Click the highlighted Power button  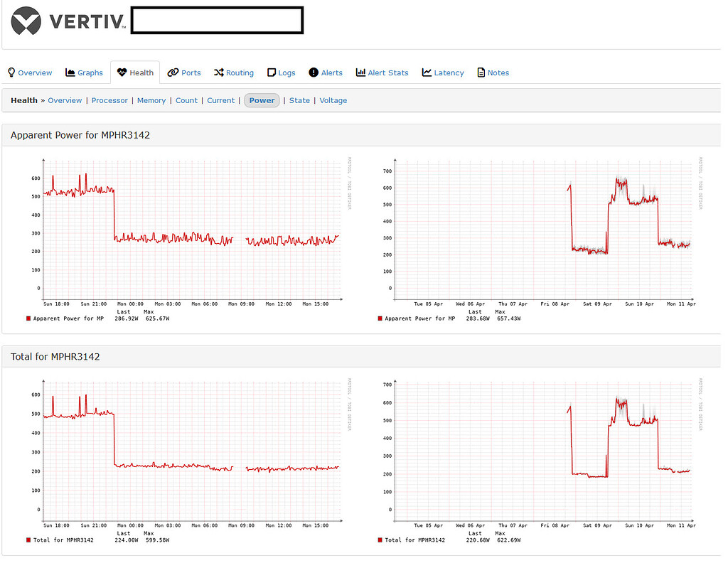(262, 100)
